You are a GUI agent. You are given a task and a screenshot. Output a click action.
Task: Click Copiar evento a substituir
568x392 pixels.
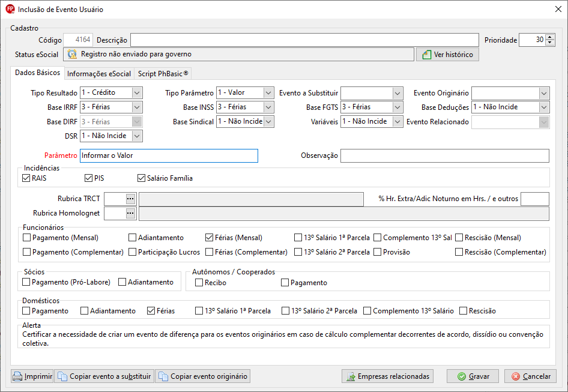[x=104, y=376]
